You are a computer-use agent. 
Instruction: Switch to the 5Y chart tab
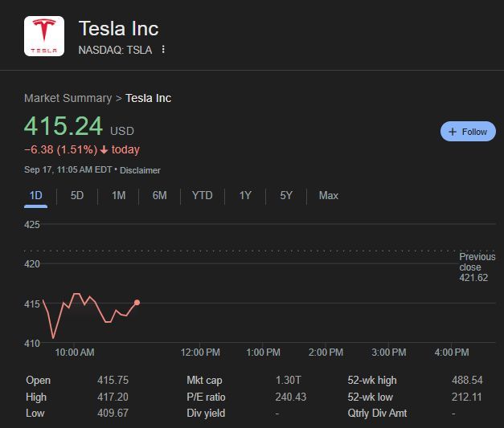point(286,195)
